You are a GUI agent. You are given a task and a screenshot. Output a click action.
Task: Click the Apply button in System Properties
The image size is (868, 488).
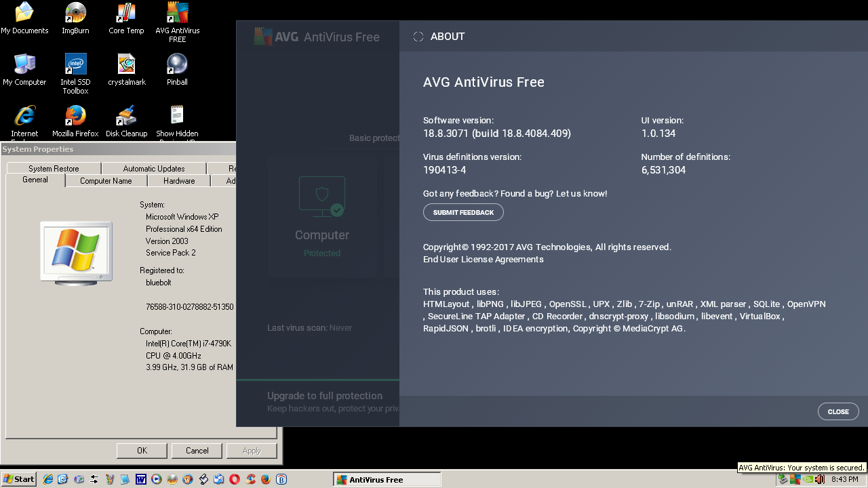(x=252, y=451)
